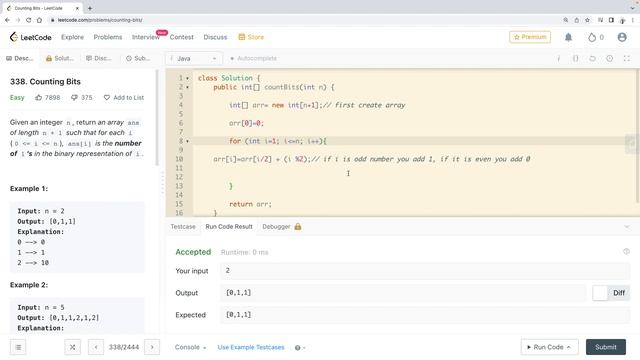The image size is (640, 360).
Task: Click the code format braces icon
Action: (576, 59)
